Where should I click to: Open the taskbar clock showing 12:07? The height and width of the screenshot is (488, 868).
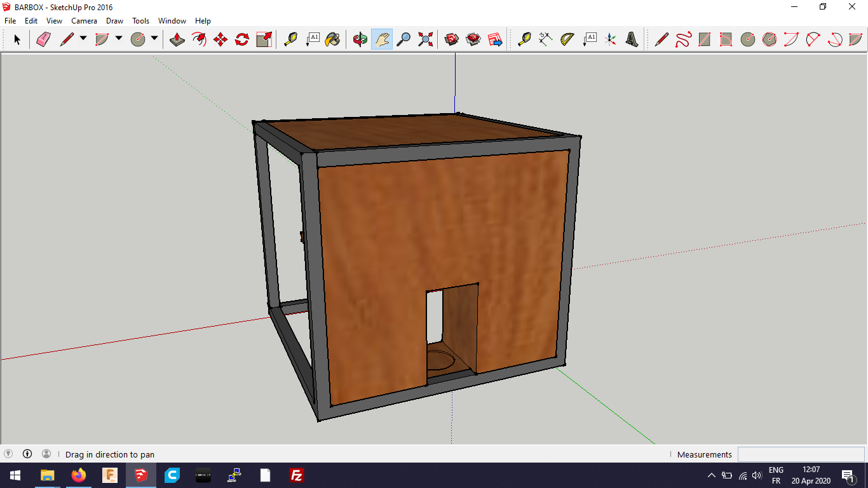[x=811, y=475]
